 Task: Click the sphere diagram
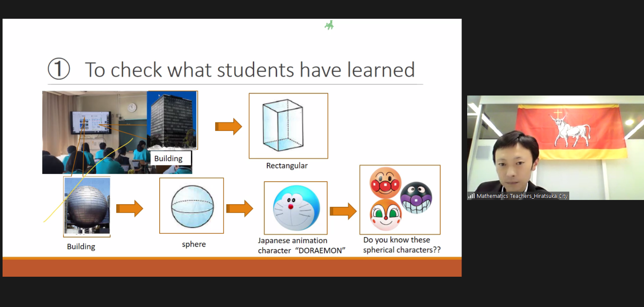pos(192,206)
